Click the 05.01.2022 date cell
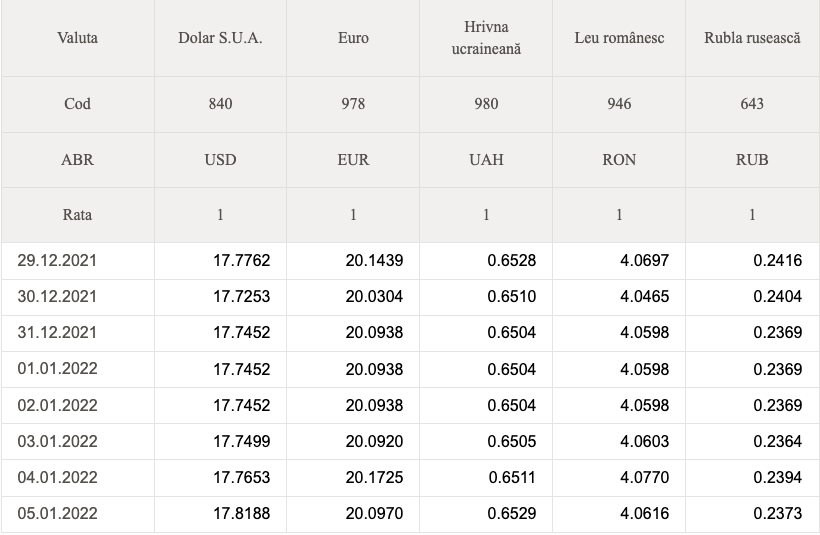Image resolution: width=820 pixels, height=535 pixels. pyautogui.click(x=78, y=514)
